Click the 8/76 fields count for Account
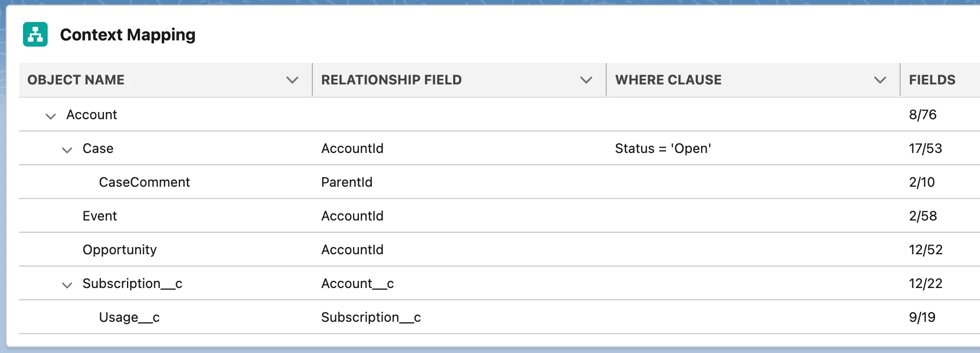The width and height of the screenshot is (980, 353). coord(923,115)
